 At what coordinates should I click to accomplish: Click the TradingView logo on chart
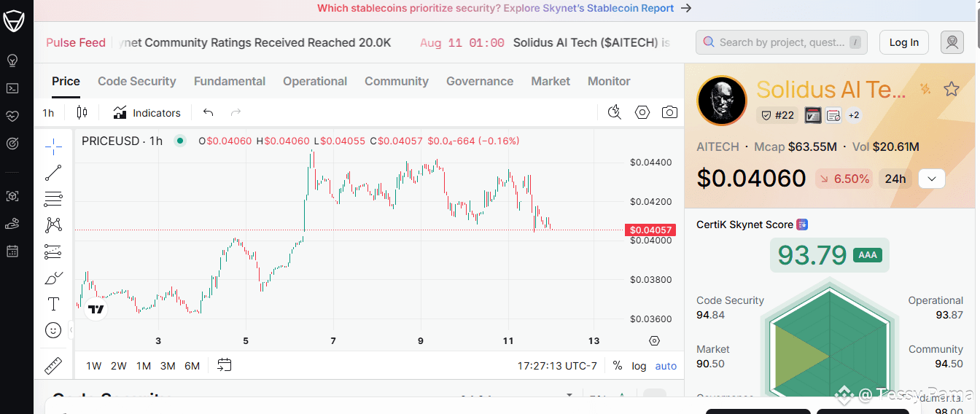tap(96, 309)
